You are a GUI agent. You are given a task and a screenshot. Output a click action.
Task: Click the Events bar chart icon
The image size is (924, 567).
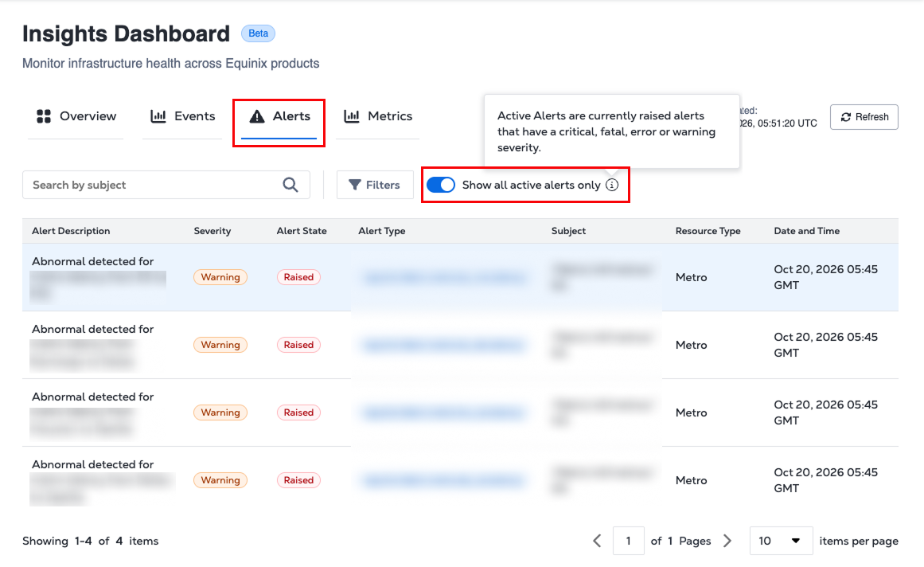158,116
